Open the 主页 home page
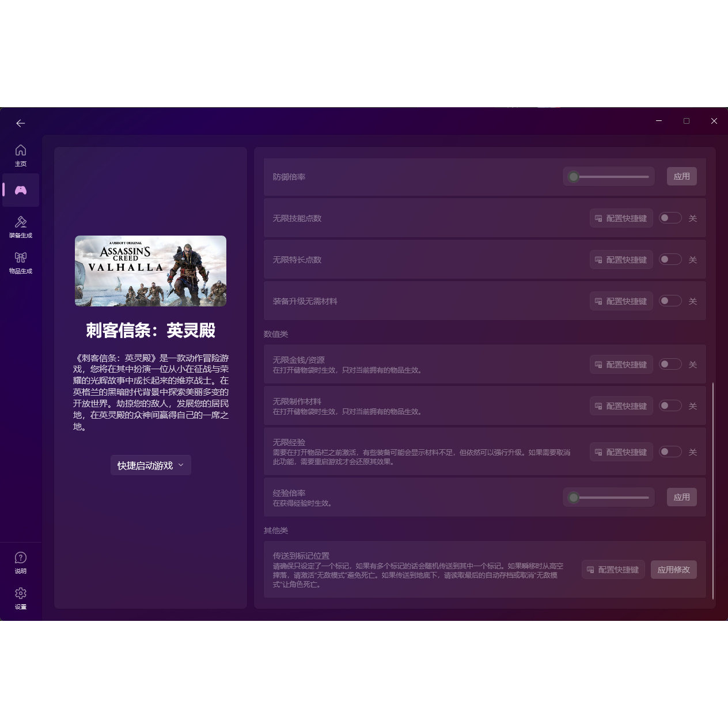The height and width of the screenshot is (728, 728). (x=21, y=156)
